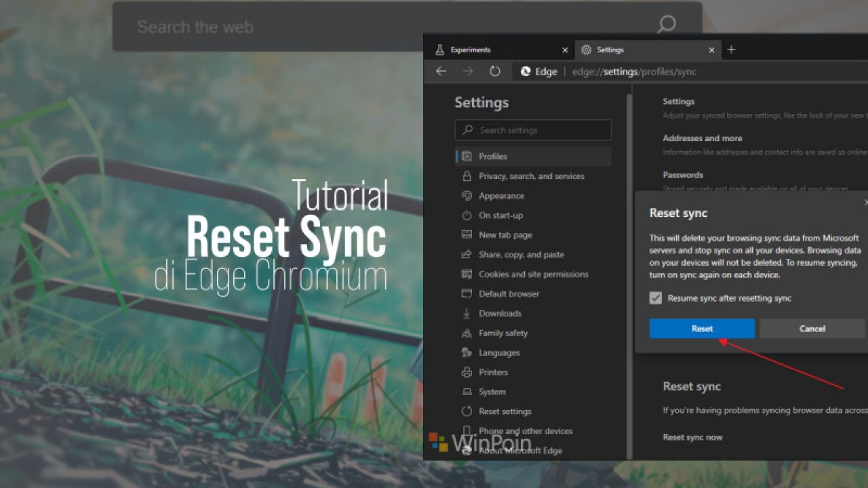868x488 pixels.
Task: Click the web search magnifier icon
Action: (x=667, y=26)
